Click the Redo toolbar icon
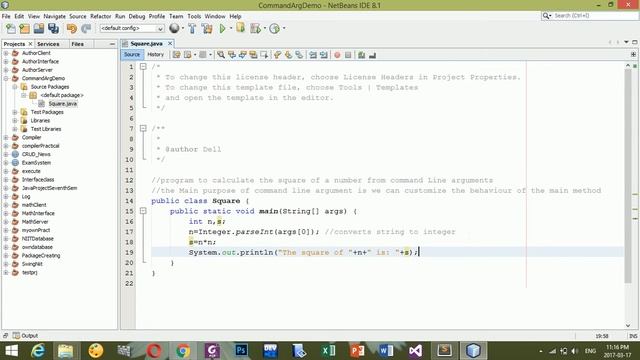 pos(86,29)
